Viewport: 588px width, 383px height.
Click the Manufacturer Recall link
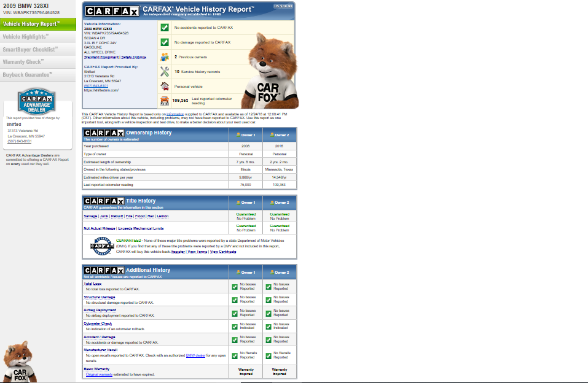pyautogui.click(x=101, y=350)
